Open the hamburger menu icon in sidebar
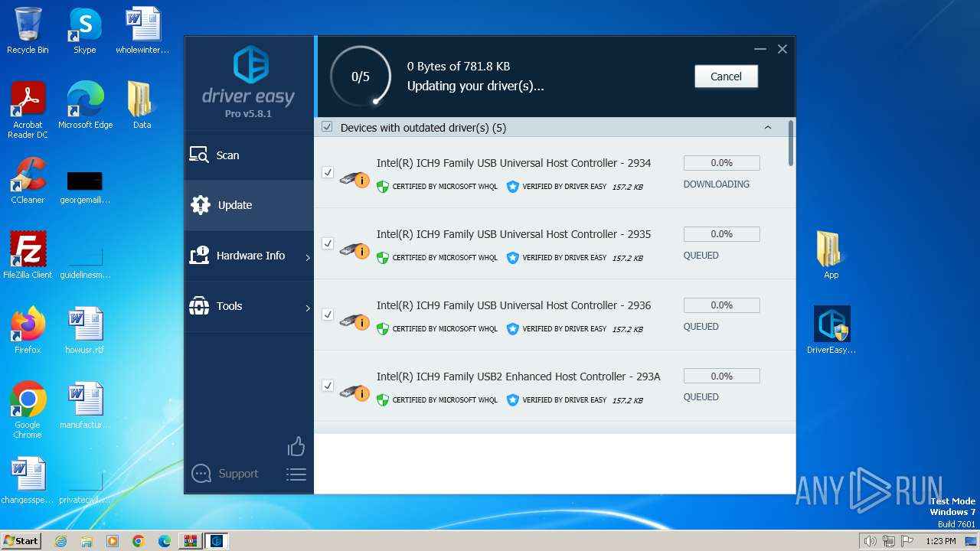This screenshot has height=551, width=980. [296, 474]
